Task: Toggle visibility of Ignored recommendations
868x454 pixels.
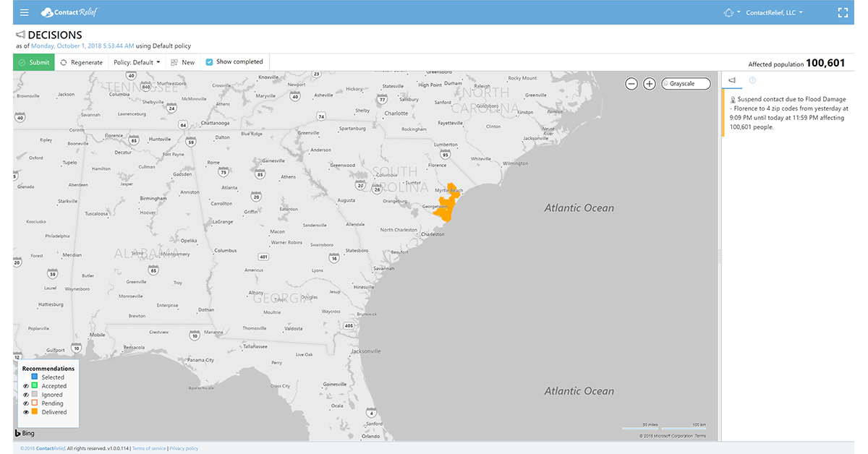Action: (26, 395)
